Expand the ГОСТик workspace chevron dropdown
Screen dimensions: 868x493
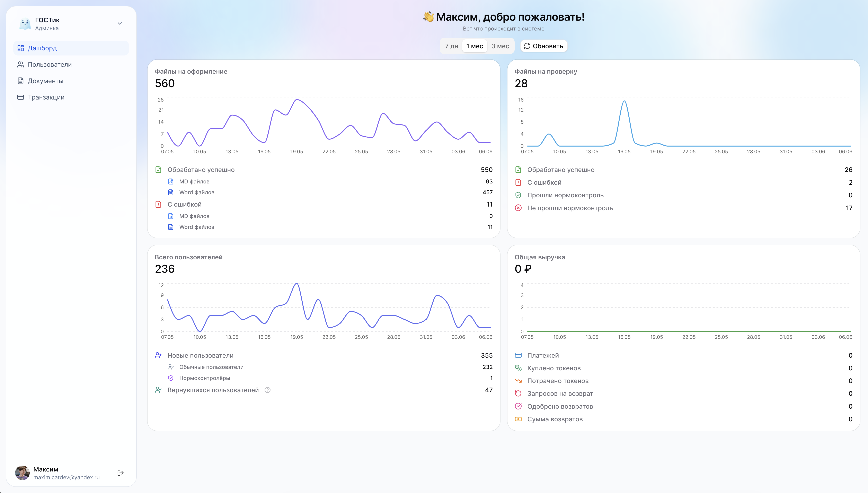tap(120, 24)
